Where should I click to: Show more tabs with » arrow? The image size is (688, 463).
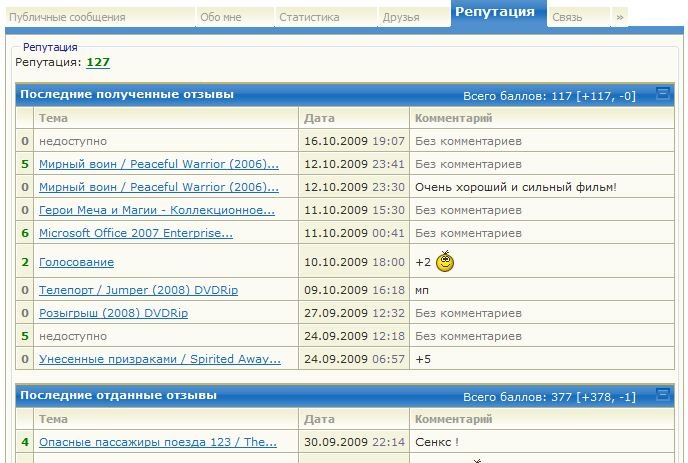coord(620,17)
